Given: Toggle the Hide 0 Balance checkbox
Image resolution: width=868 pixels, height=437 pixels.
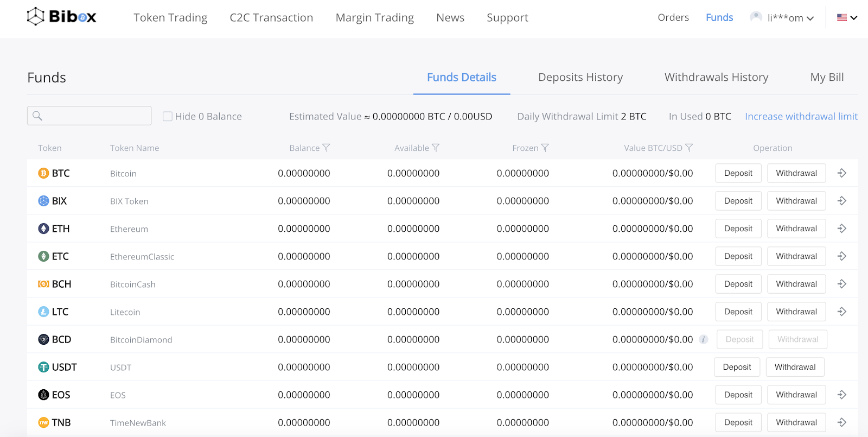Looking at the screenshot, I should (x=168, y=116).
